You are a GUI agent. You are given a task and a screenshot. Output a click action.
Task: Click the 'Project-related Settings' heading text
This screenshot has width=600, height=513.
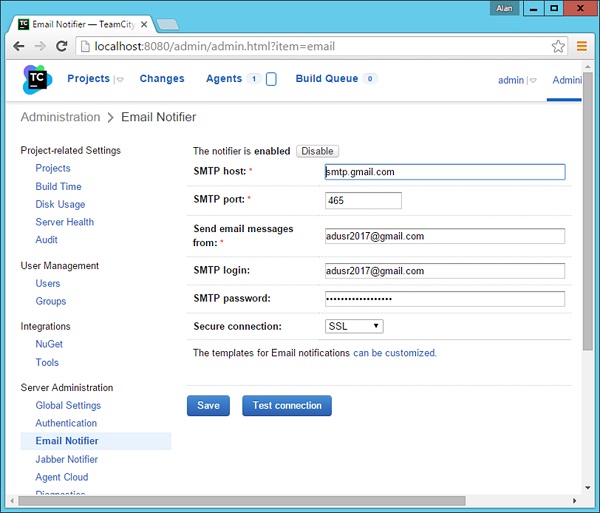tap(71, 150)
